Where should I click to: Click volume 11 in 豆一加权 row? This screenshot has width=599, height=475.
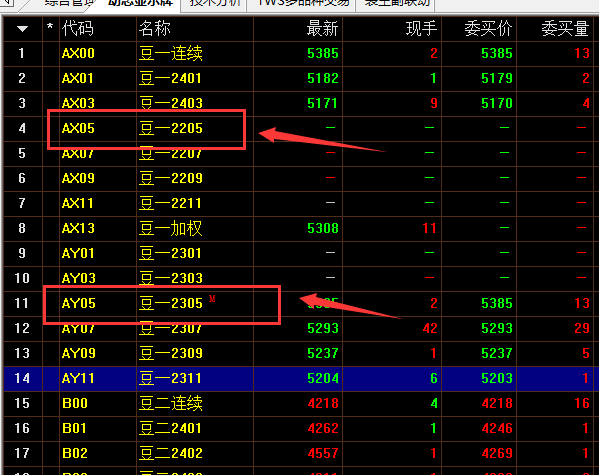click(x=429, y=228)
